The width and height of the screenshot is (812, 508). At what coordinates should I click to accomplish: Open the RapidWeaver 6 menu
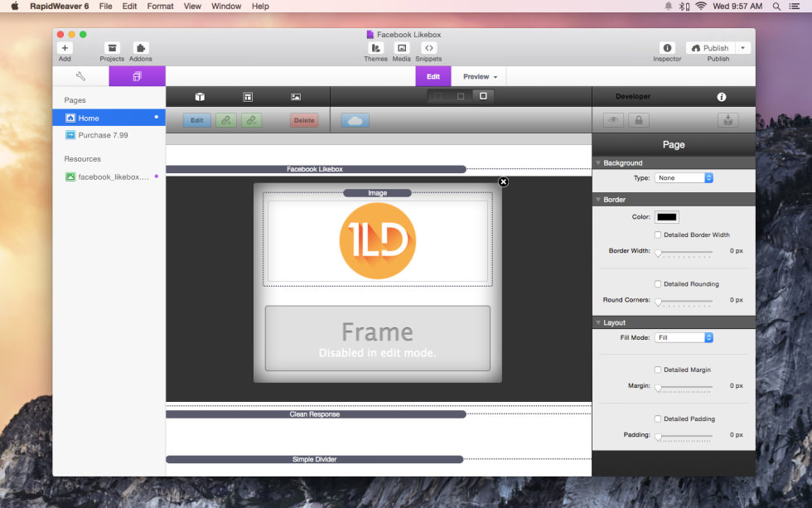click(x=59, y=6)
